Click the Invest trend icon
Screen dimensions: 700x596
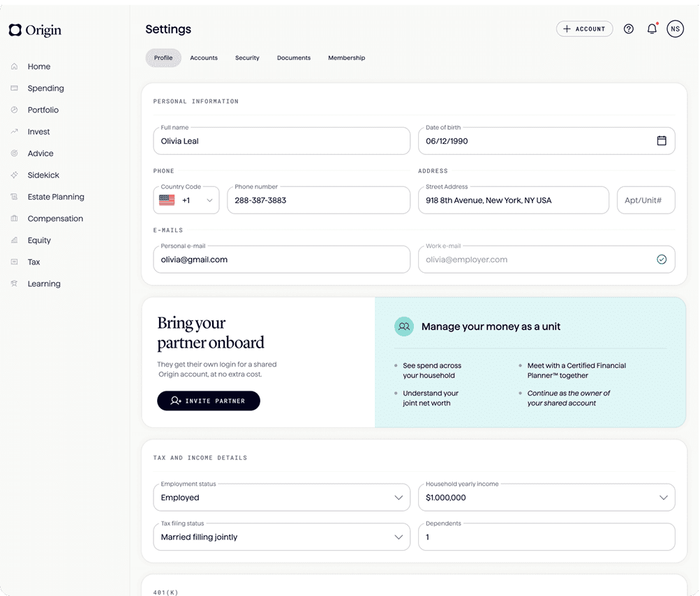tap(14, 132)
